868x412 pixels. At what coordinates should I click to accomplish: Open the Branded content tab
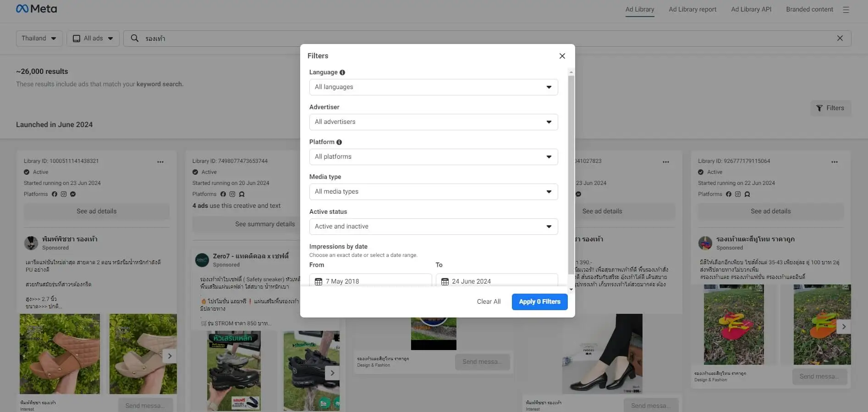809,9
